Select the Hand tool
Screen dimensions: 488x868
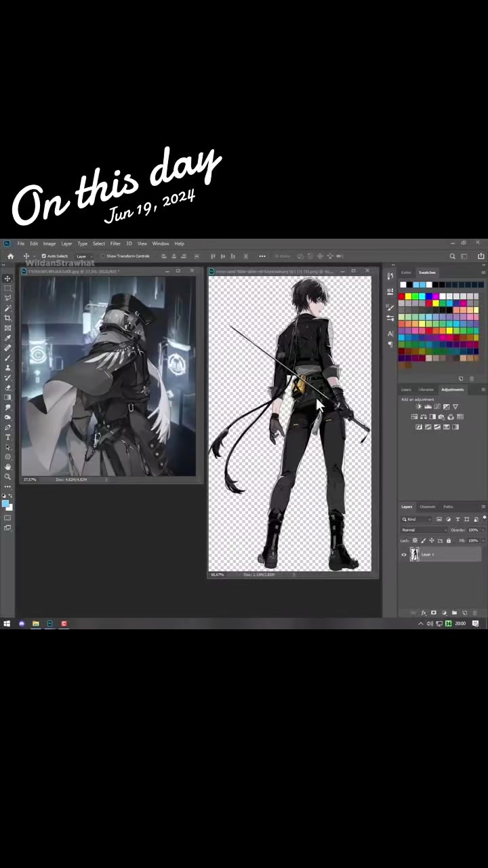[7, 467]
